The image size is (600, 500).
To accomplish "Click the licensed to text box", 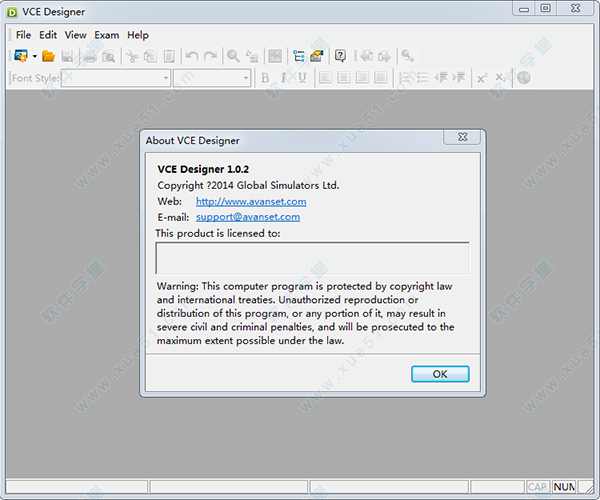I will 312,258.
